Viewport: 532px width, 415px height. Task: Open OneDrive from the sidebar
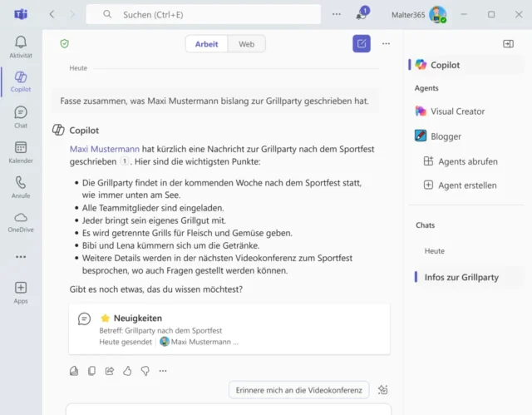(x=21, y=221)
